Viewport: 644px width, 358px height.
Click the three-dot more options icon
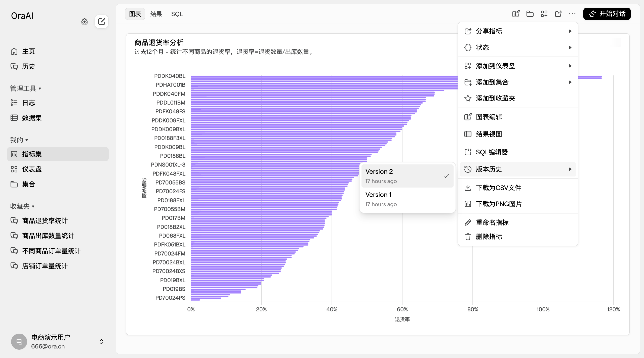coord(572,14)
